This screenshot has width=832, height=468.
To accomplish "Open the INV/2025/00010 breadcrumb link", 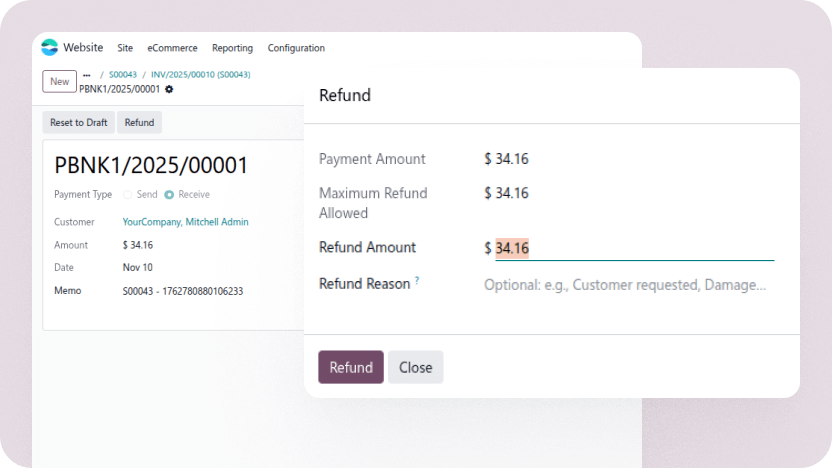I will click(201, 75).
